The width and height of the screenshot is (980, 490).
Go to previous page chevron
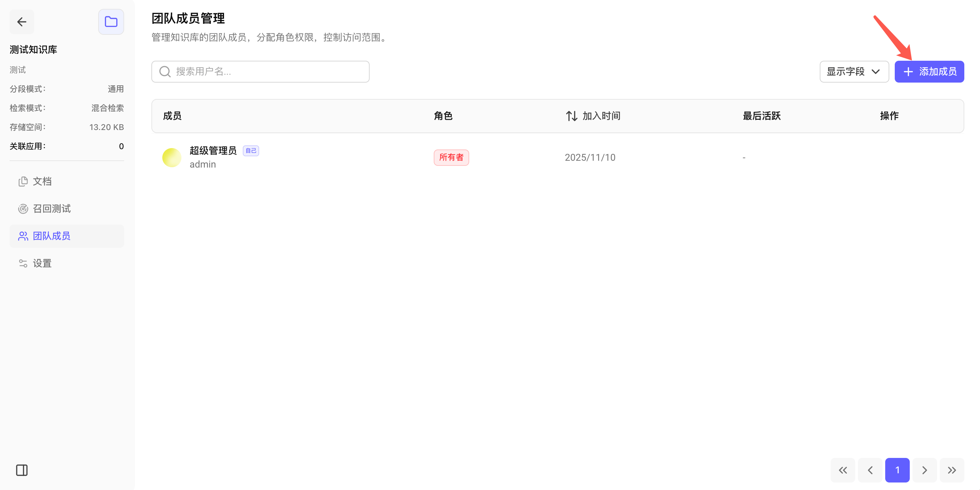tap(870, 470)
